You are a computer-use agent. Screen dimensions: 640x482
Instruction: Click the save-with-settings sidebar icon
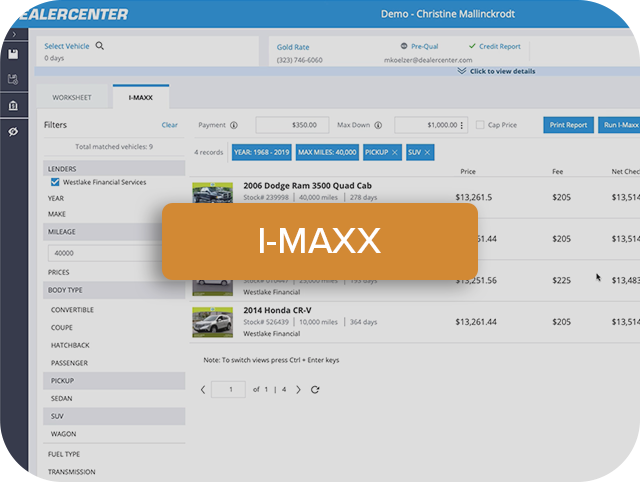13,79
